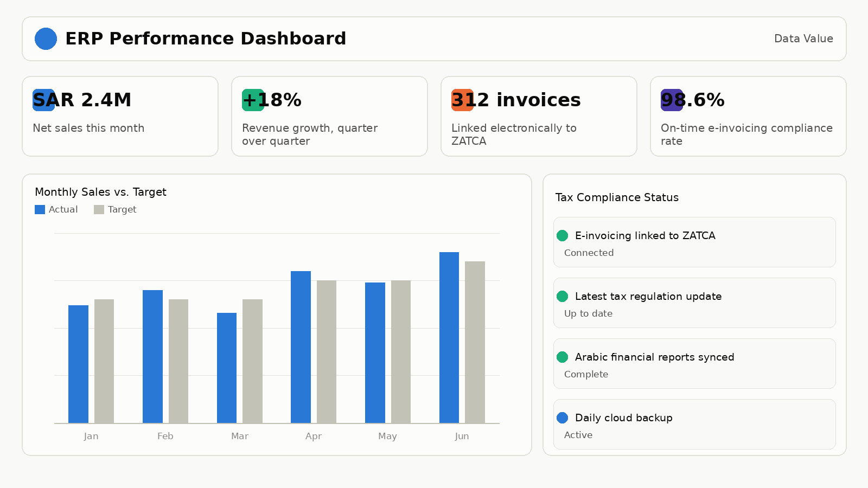Click the Data Value label in header
The image size is (868, 488).
click(803, 38)
